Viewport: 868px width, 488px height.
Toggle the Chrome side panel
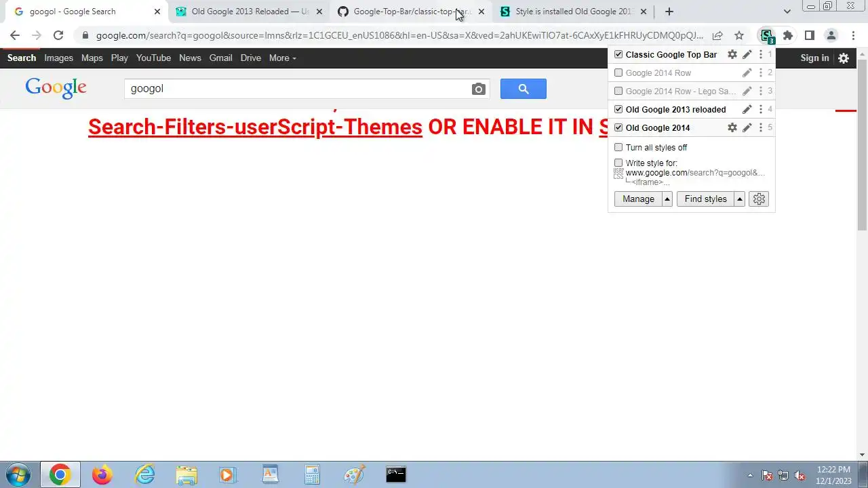coord(810,35)
